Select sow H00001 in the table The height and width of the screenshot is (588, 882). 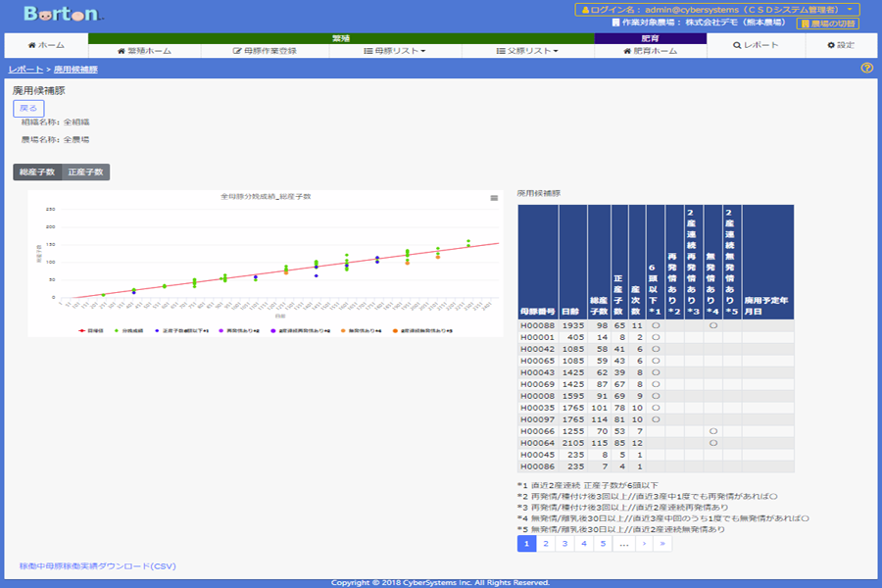pos(537,337)
